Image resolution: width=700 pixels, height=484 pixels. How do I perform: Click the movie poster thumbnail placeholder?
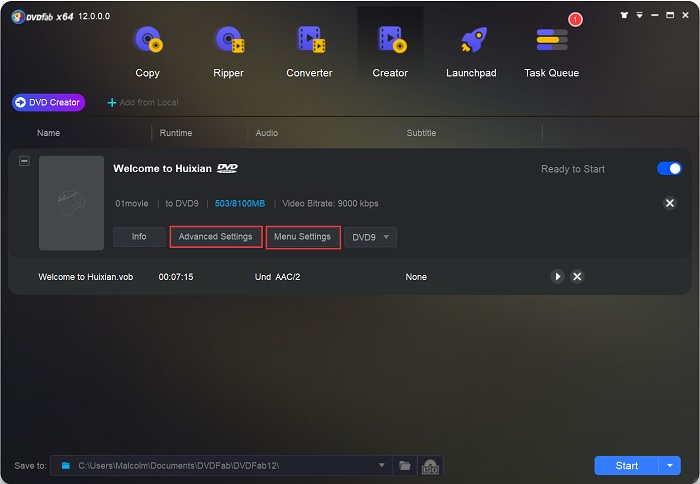[x=71, y=203]
